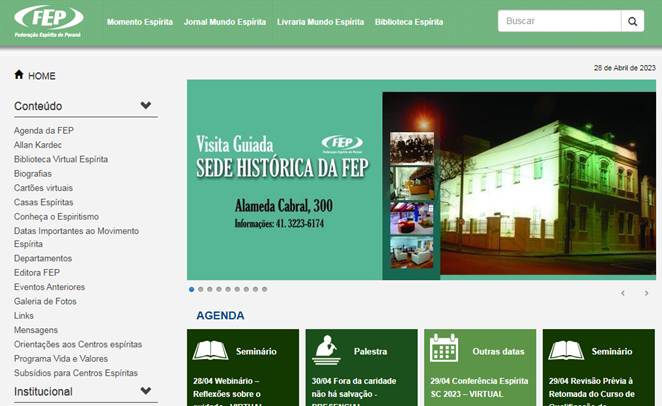
Task: Click the search magnifier button
Action: 632,21
